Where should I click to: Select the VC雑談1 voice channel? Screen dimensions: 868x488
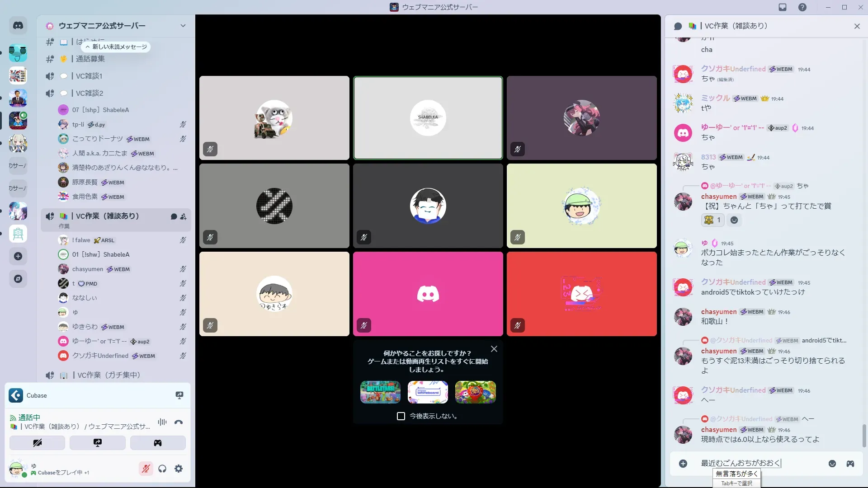(x=89, y=76)
